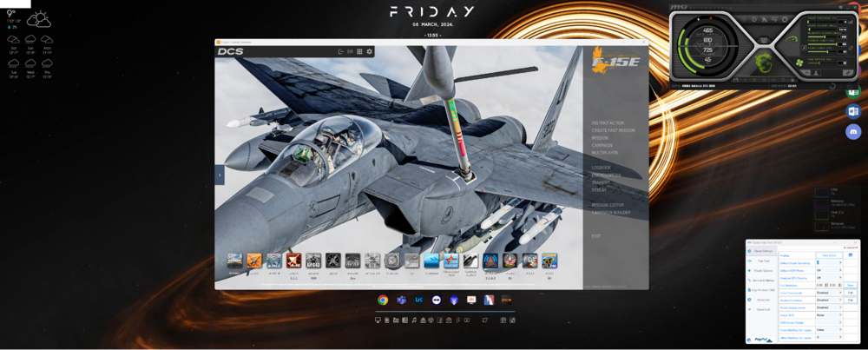The height and width of the screenshot is (350, 868).
Task: Open Default Super Sampling dropdown
Action: click(x=829, y=263)
